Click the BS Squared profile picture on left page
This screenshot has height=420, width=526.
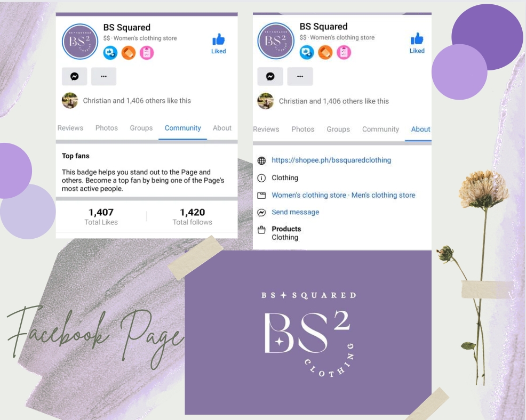pos(80,42)
